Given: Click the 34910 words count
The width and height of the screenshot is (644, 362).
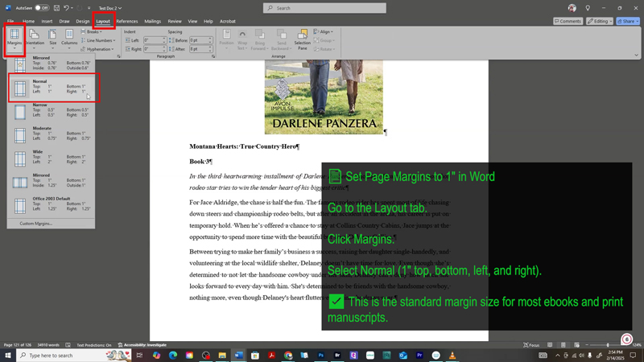Looking at the screenshot, I should coord(48,345).
